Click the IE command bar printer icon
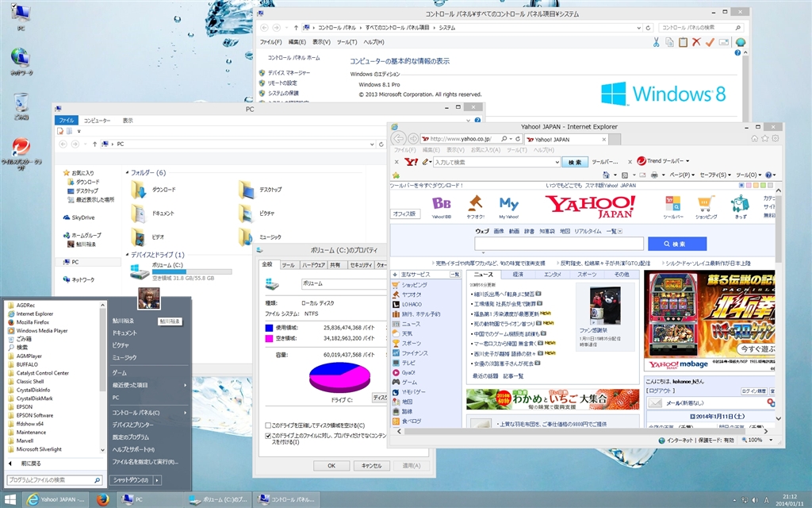The image size is (812, 508). click(x=654, y=175)
